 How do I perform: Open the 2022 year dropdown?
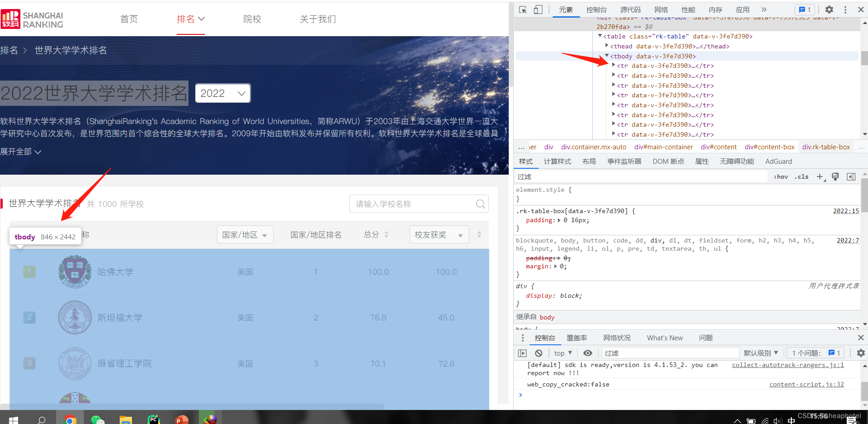223,93
